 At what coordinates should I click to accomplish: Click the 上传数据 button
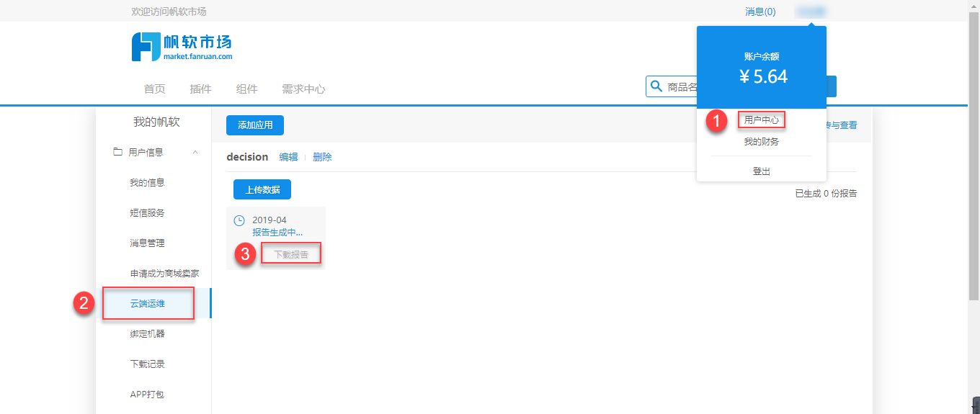[x=262, y=190]
